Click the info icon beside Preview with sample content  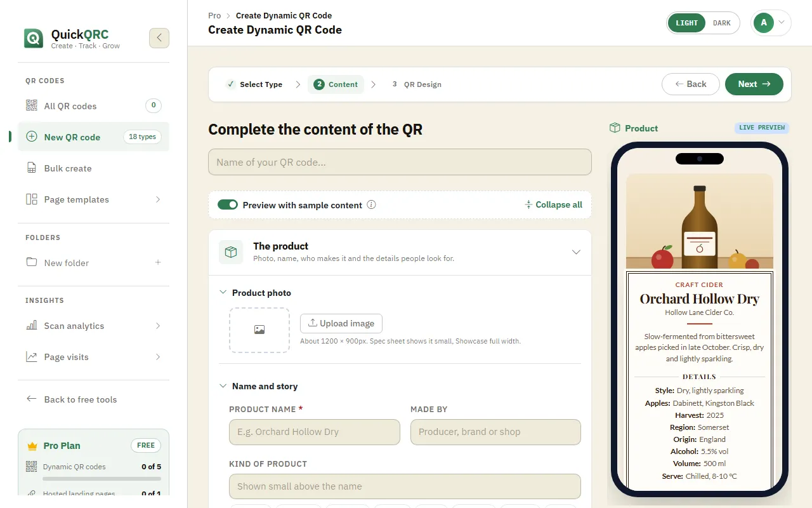372,205
